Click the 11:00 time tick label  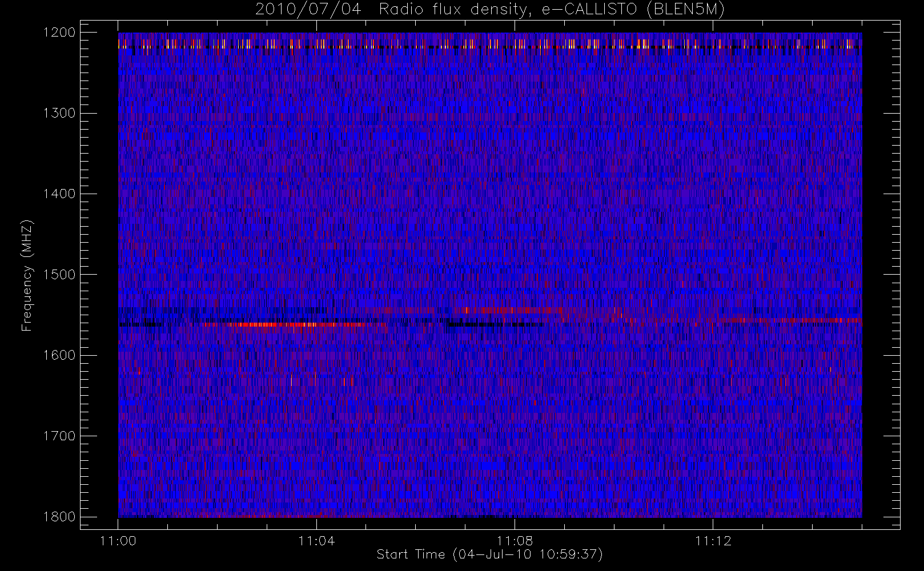[x=118, y=541]
